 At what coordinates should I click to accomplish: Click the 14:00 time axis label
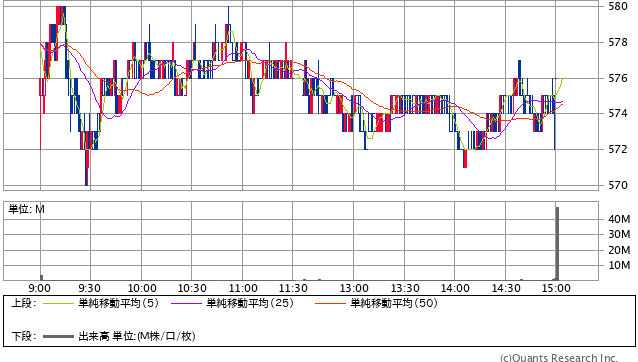tap(455, 288)
